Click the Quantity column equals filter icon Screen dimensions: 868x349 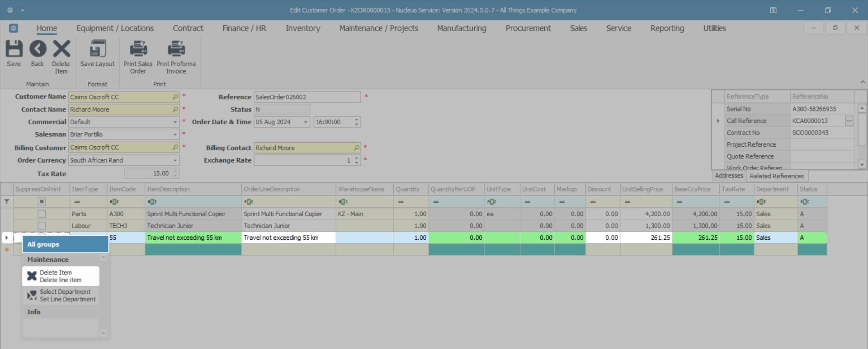pyautogui.click(x=401, y=202)
